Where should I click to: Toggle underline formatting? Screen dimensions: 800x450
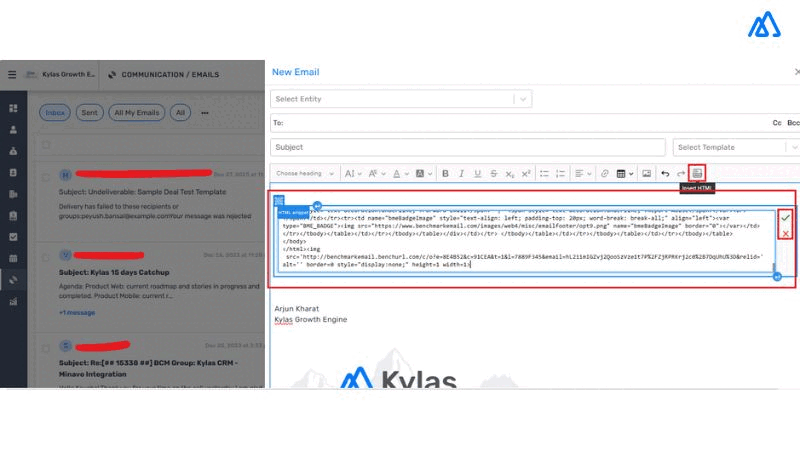(478, 173)
